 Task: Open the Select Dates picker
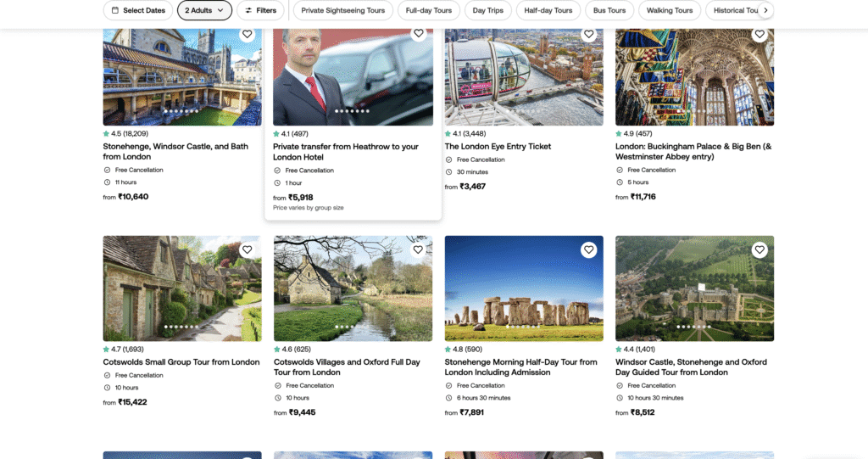(137, 10)
